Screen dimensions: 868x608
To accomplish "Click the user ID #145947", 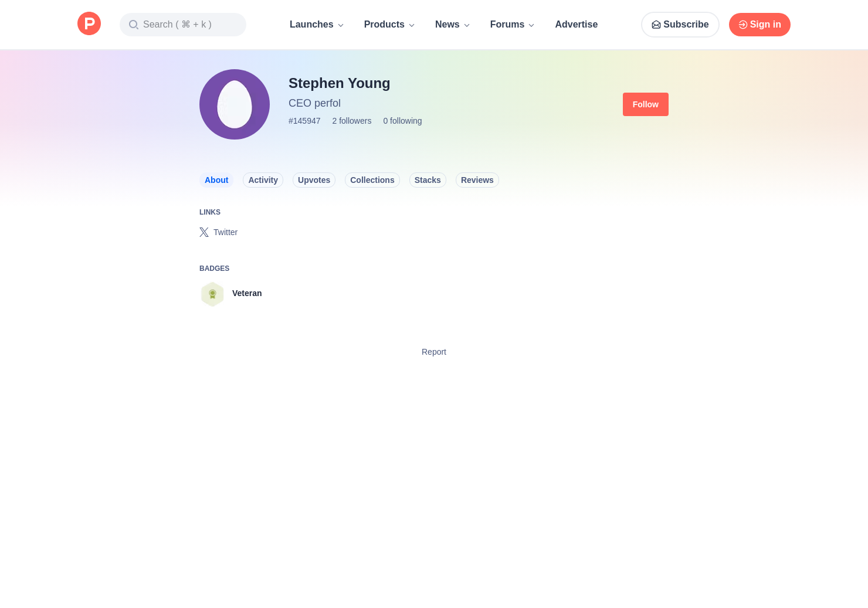I will tap(304, 121).
